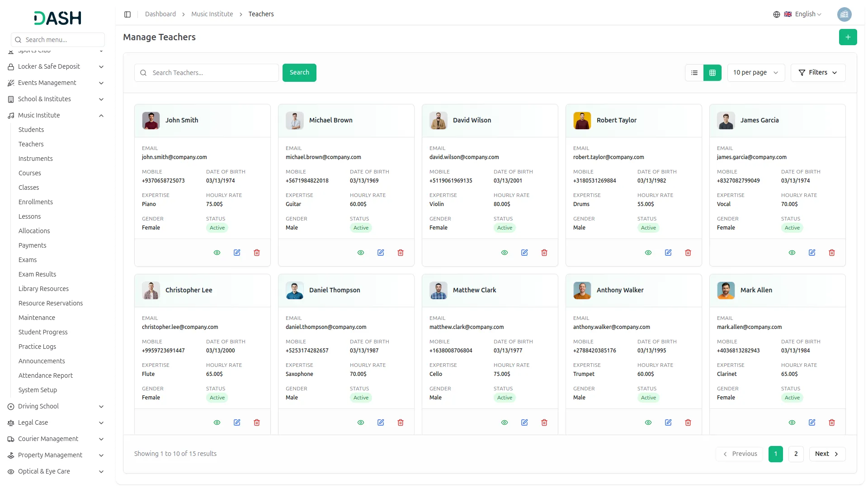Viewport: 868px width, 488px height.
Task: Open the English language selector
Action: (804, 14)
